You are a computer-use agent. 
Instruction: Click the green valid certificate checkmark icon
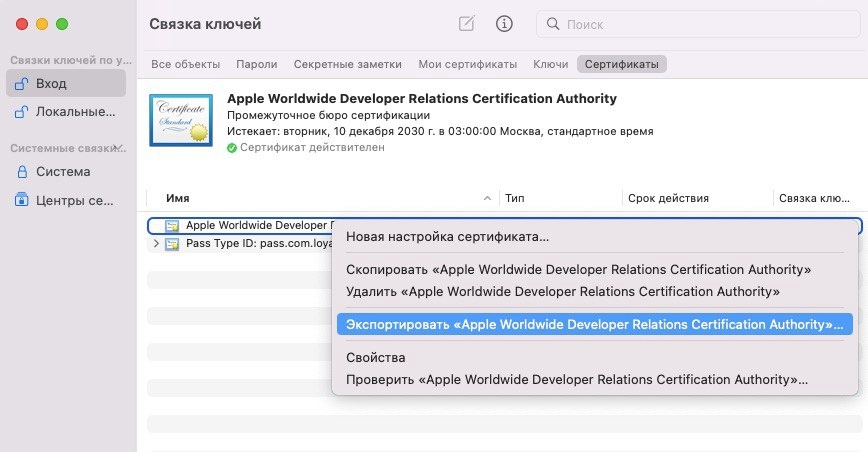point(232,148)
